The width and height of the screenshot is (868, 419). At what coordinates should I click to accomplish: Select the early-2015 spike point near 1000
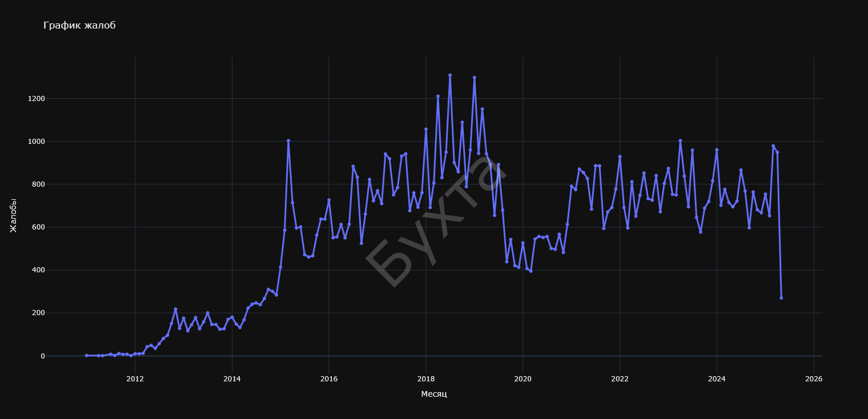pyautogui.click(x=288, y=140)
